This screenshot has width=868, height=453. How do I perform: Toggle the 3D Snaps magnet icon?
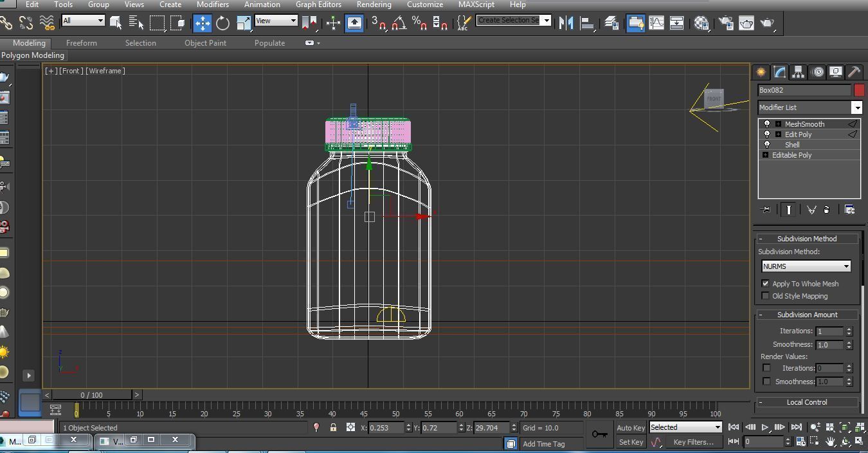pos(378,24)
